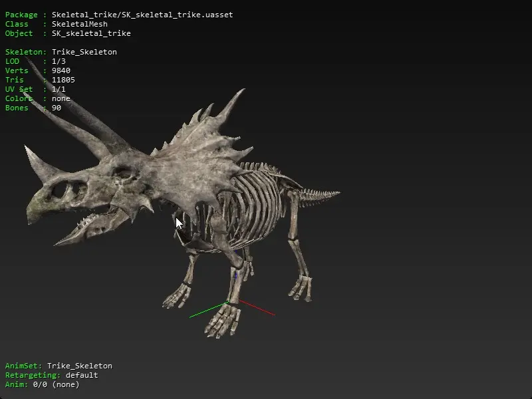Click the Verts label

click(x=17, y=70)
